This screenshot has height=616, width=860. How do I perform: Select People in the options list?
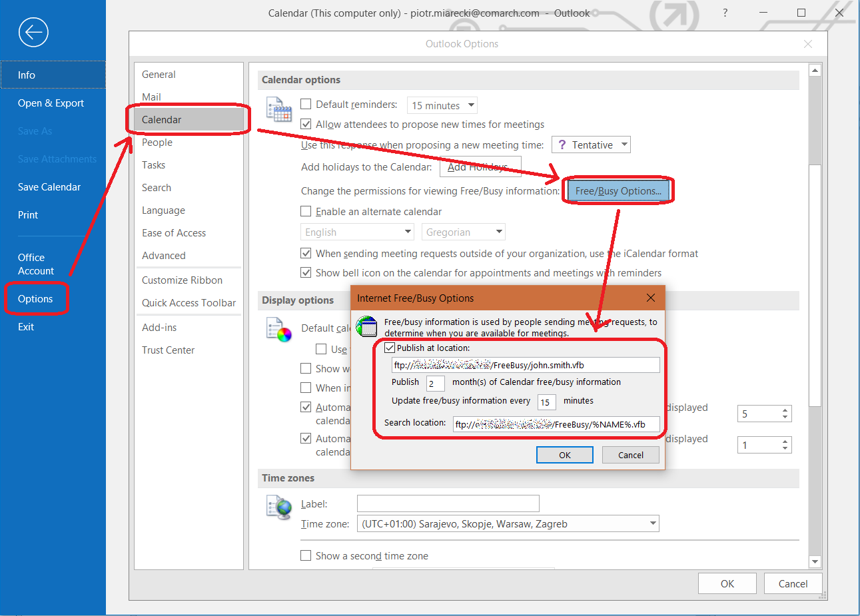pyautogui.click(x=189, y=143)
